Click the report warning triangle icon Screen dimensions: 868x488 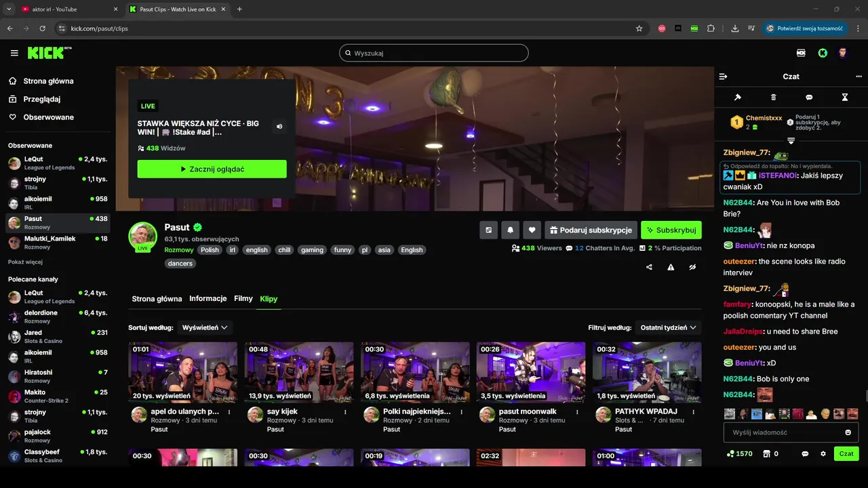tap(671, 267)
